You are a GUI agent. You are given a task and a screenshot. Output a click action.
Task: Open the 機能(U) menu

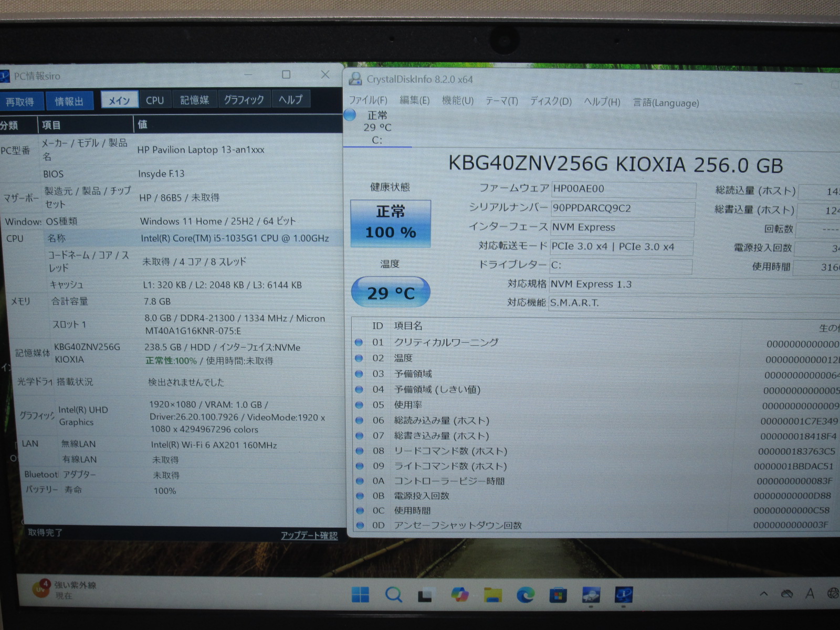[x=458, y=100]
